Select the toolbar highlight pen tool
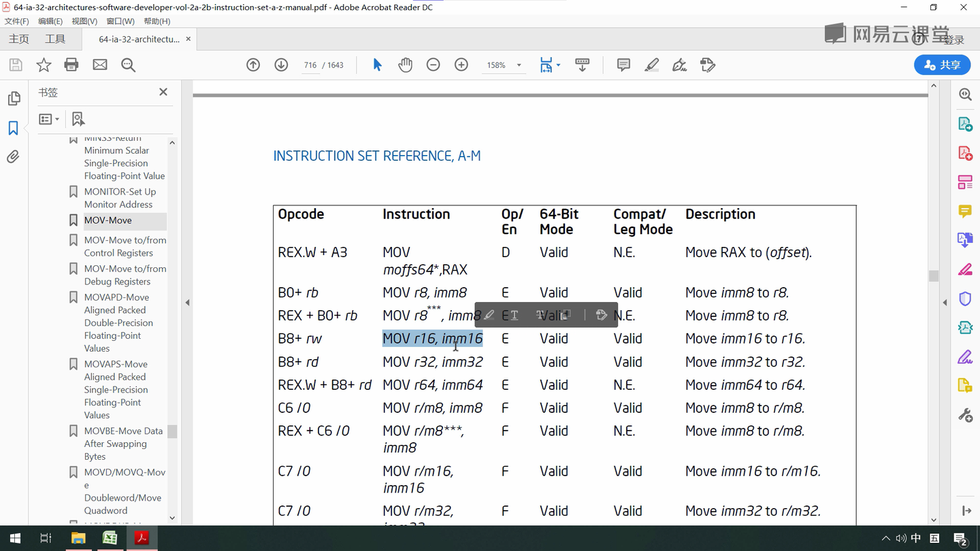This screenshot has width=980, height=551. [651, 65]
